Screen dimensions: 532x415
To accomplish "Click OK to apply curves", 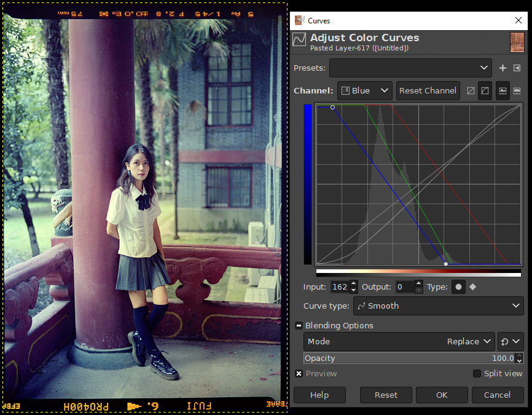I will point(442,395).
